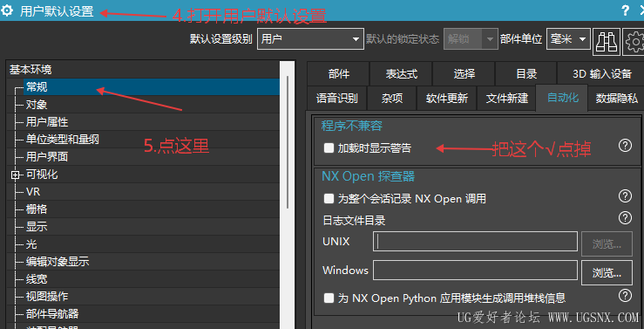
Task: Click the disabled 浏览... button next to UNIX field
Action: [607, 243]
